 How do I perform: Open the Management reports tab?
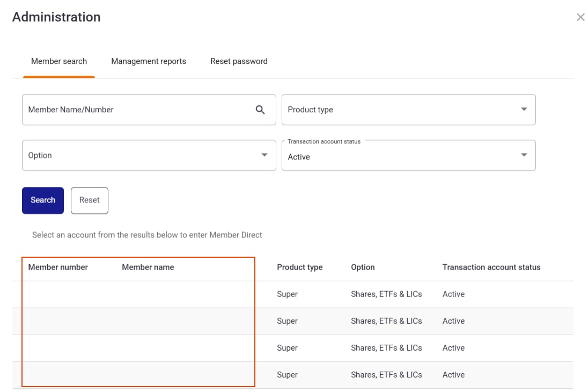tap(149, 61)
